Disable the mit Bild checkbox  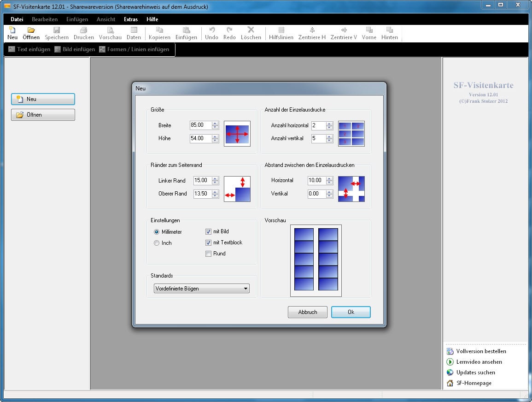point(209,231)
